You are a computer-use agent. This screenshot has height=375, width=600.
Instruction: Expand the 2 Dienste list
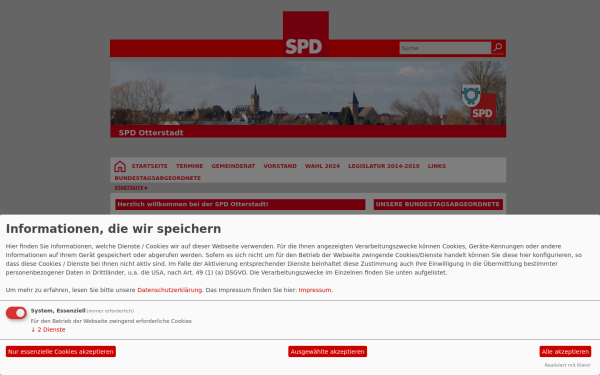point(48,329)
